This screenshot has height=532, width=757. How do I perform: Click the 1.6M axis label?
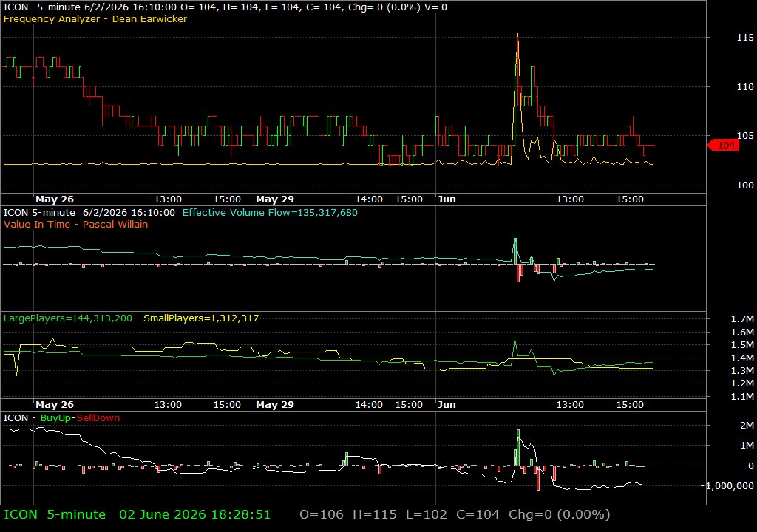click(x=742, y=332)
